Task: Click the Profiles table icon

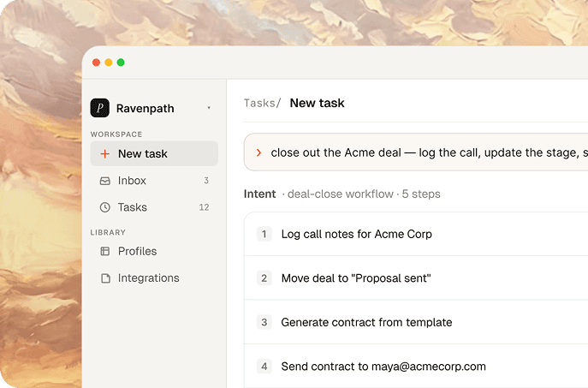Action: 105,251
